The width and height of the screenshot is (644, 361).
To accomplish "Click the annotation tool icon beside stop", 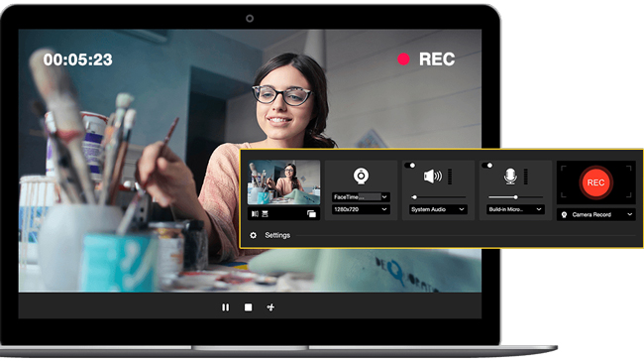I will tap(270, 307).
